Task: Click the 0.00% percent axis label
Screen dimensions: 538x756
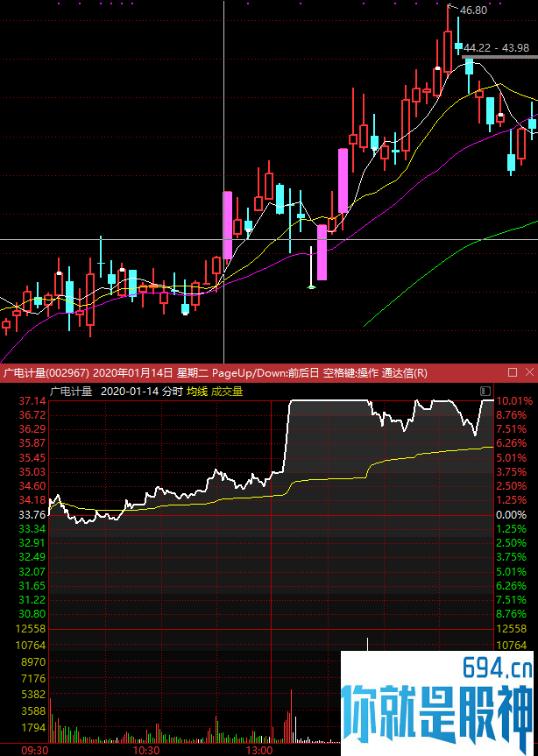Action: click(x=512, y=514)
